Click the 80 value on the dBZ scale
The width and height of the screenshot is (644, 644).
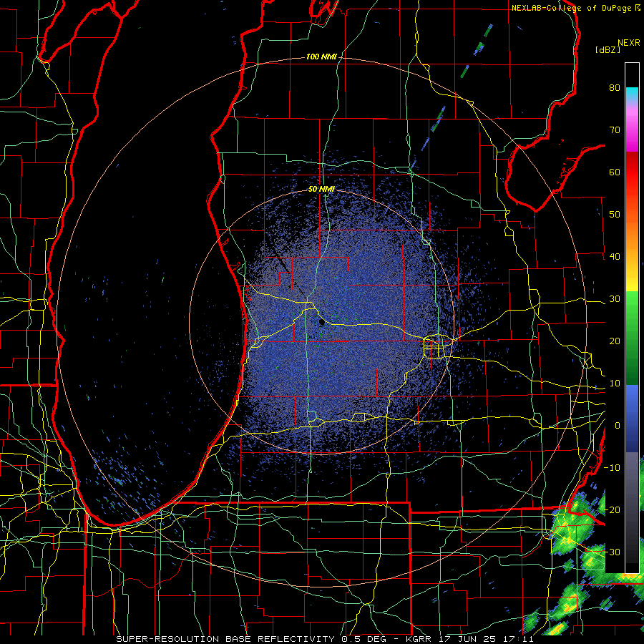pos(615,87)
